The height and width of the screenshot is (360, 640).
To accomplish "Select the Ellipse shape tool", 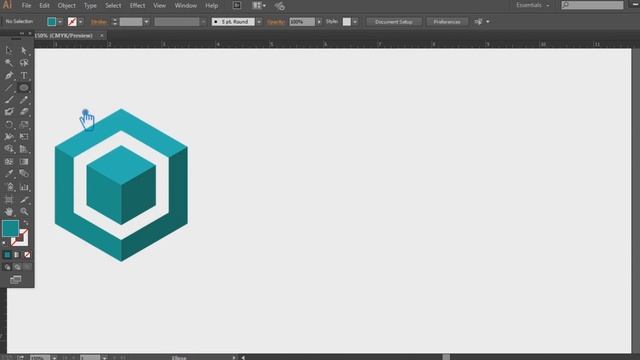I will 24,87.
